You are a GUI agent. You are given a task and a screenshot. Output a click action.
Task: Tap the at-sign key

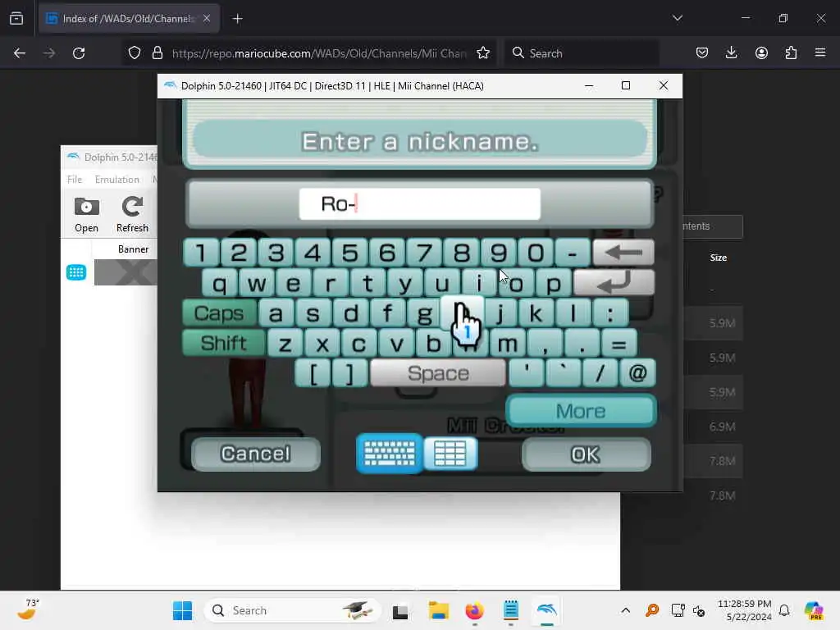click(x=637, y=373)
